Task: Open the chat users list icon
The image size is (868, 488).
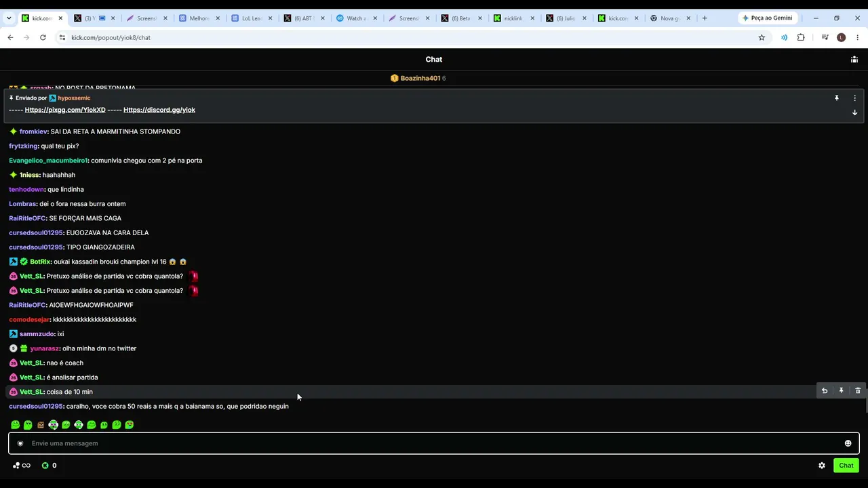Action: click(x=854, y=60)
